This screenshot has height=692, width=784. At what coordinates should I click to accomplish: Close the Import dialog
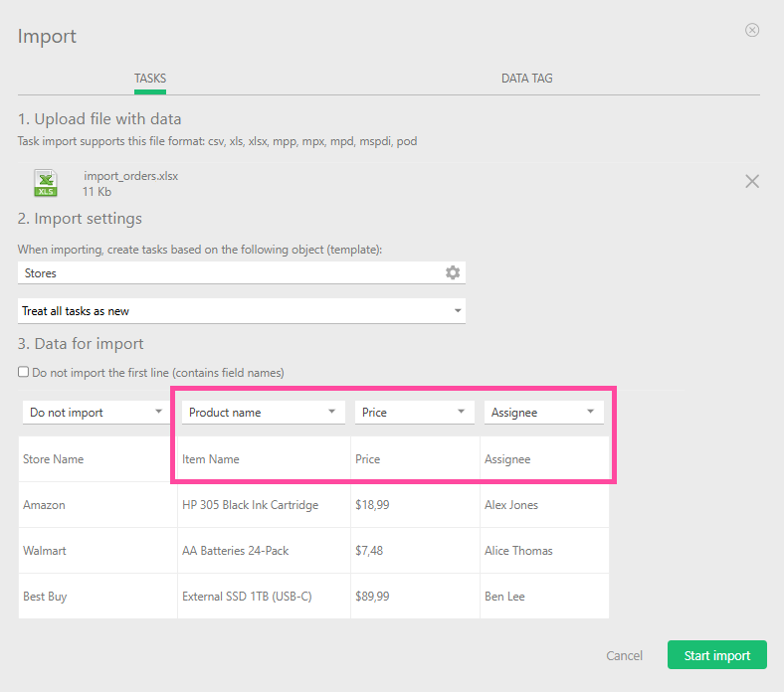[x=752, y=30]
